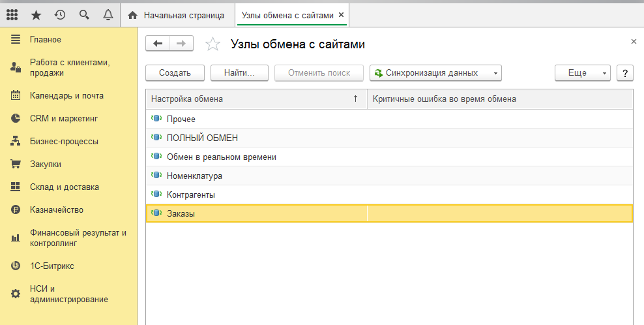Open help with the ? button
Viewport: 644px width, 325px height.
tap(625, 73)
